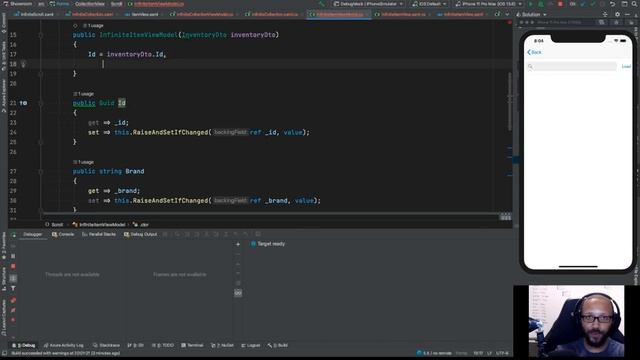Screen dimensions: 640x360
Task: Click the Showroom project name in title bar
Action: (x=18, y=4)
